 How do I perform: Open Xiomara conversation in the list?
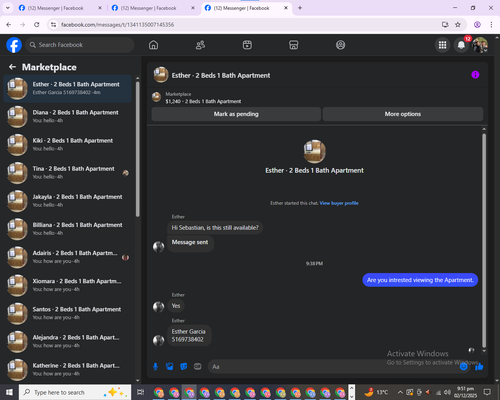tap(68, 285)
